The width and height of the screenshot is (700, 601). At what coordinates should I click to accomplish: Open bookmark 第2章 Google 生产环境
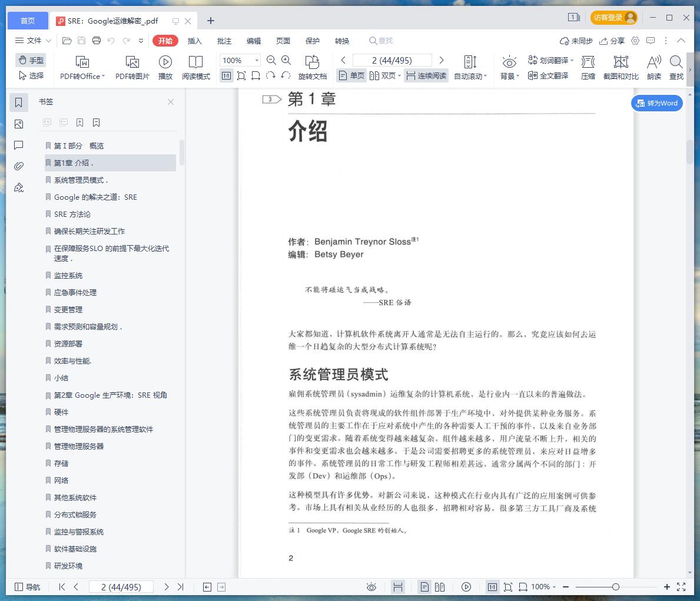tap(110, 395)
